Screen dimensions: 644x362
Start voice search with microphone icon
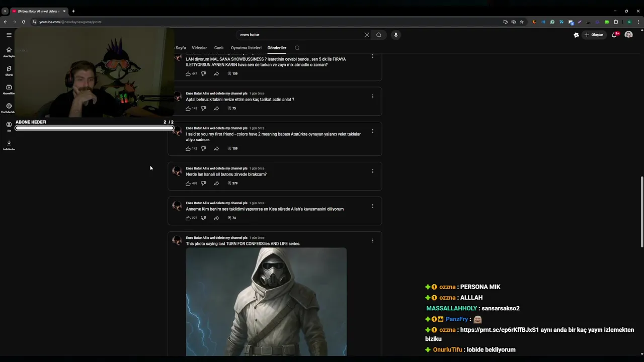395,35
